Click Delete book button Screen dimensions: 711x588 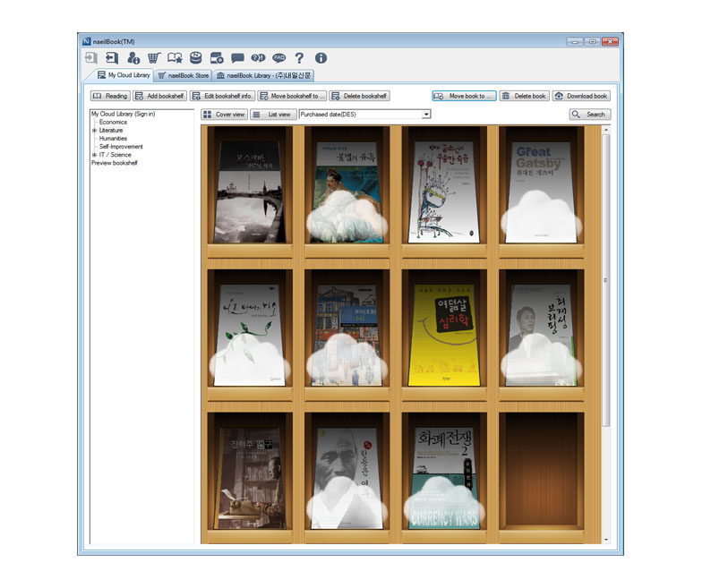525,96
